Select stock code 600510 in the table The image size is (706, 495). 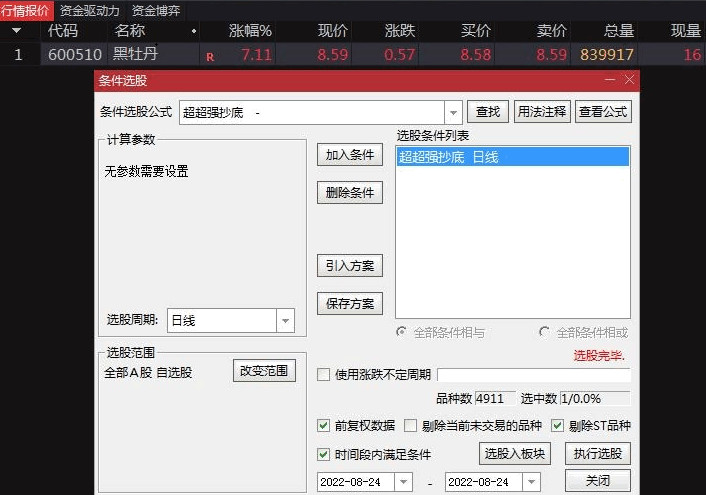pyautogui.click(x=75, y=54)
